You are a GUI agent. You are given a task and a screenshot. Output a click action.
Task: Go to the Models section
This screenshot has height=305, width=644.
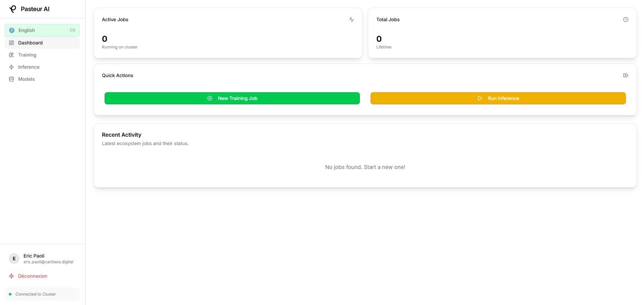(42, 79)
